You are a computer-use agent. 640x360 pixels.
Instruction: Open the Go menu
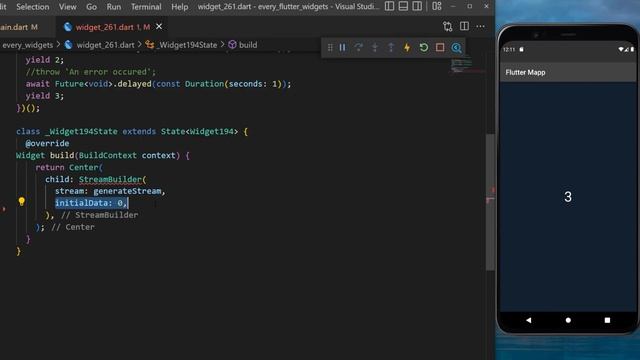91,7
